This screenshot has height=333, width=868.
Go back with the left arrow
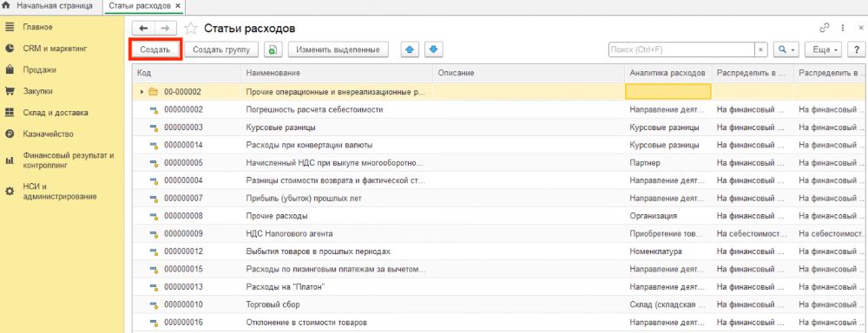(x=143, y=29)
